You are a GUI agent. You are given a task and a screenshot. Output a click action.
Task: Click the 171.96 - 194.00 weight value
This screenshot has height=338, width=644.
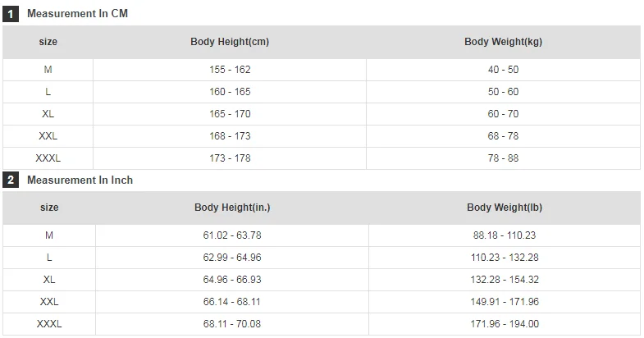505,324
